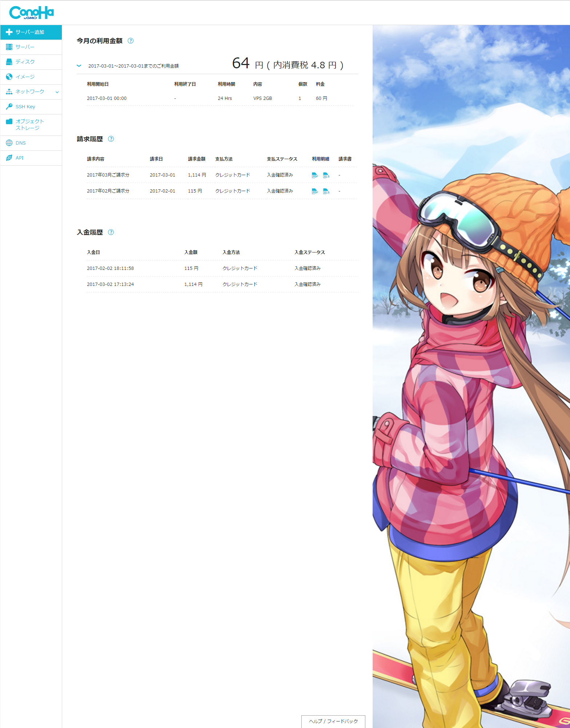
Task: Click the ヘルプ / フィードバック button
Action: (333, 721)
